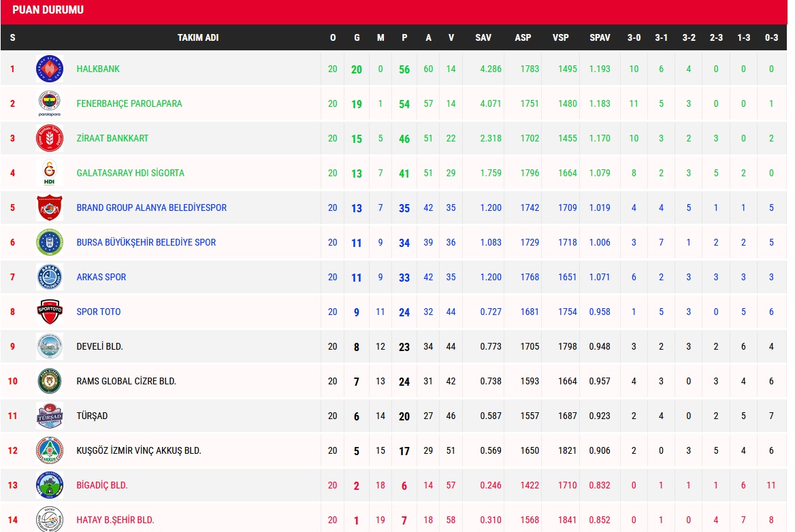Open the FENERBAHÇE PAROLAPARA team link
This screenshot has height=532, width=795.
point(129,103)
